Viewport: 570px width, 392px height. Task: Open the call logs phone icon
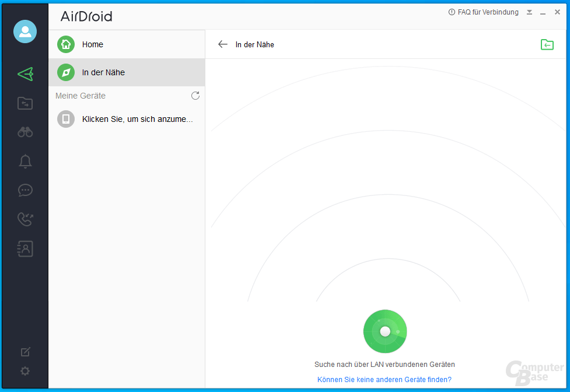click(x=25, y=219)
